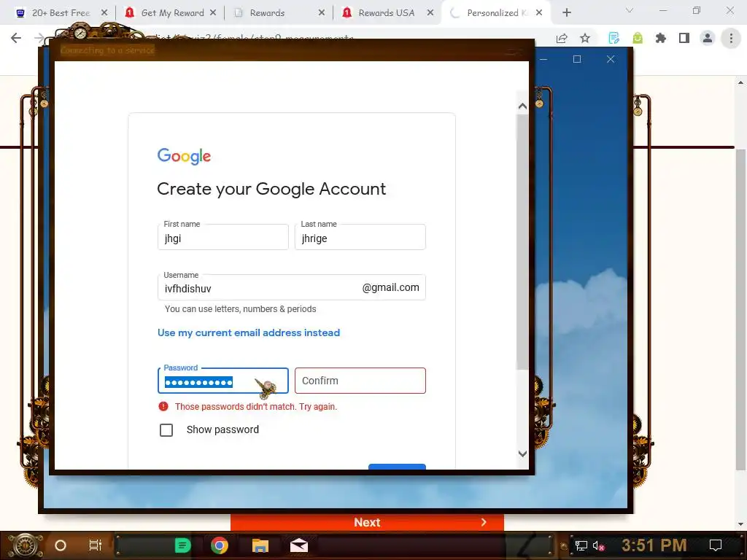This screenshot has width=747, height=560.
Task: Open 'Use my current email address instead' link
Action: [x=249, y=332]
